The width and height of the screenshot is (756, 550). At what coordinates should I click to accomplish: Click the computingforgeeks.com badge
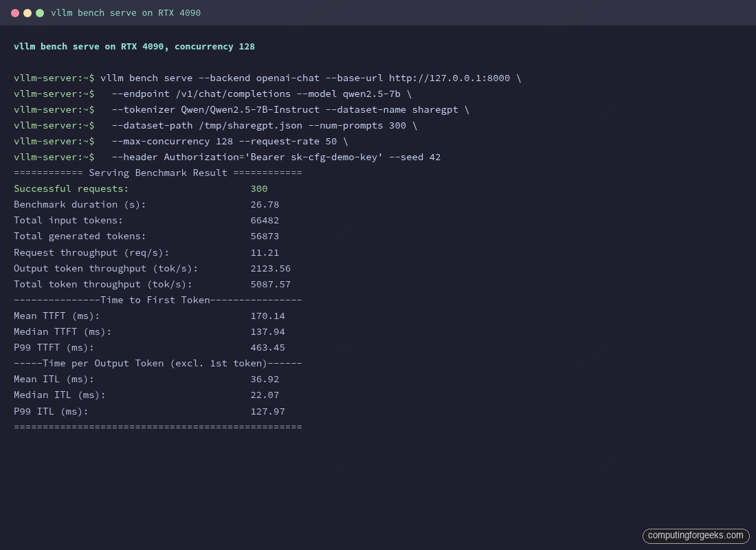point(696,536)
